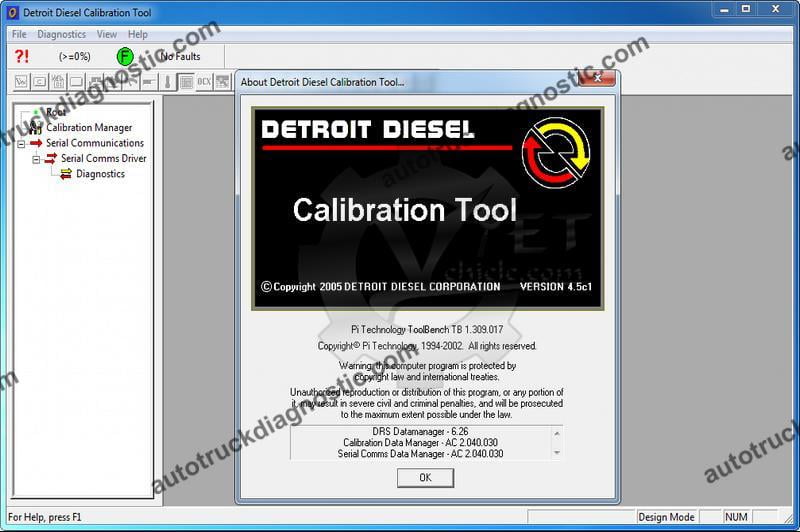Collapse the Serial Communications tree node
Viewport: 800px width, 532px height.
coord(21,144)
